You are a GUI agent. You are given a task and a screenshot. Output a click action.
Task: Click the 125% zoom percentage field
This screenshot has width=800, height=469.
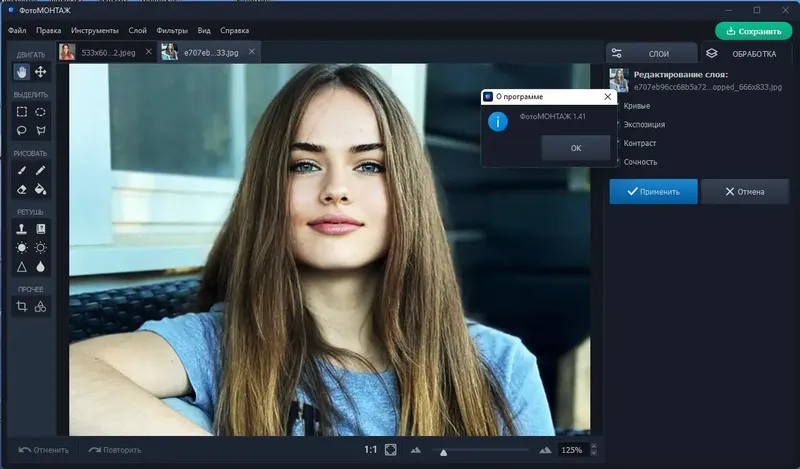[x=572, y=450]
